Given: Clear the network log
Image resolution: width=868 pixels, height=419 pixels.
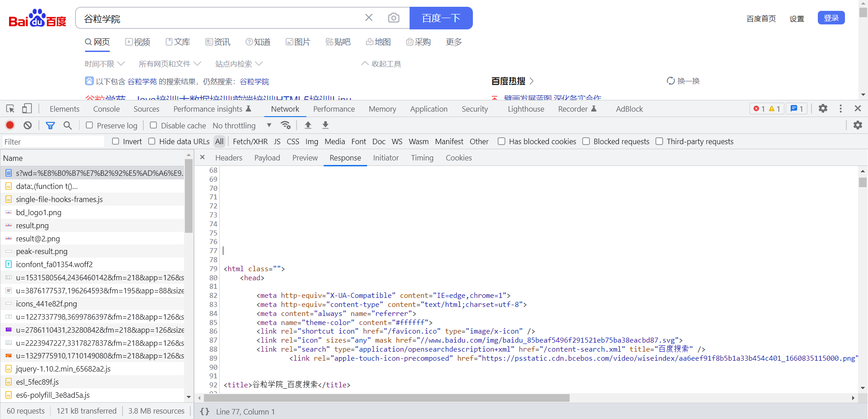Looking at the screenshot, I should coord(28,125).
